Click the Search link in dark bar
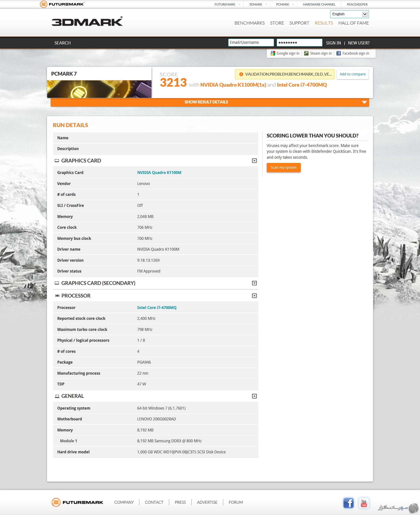 (x=62, y=43)
